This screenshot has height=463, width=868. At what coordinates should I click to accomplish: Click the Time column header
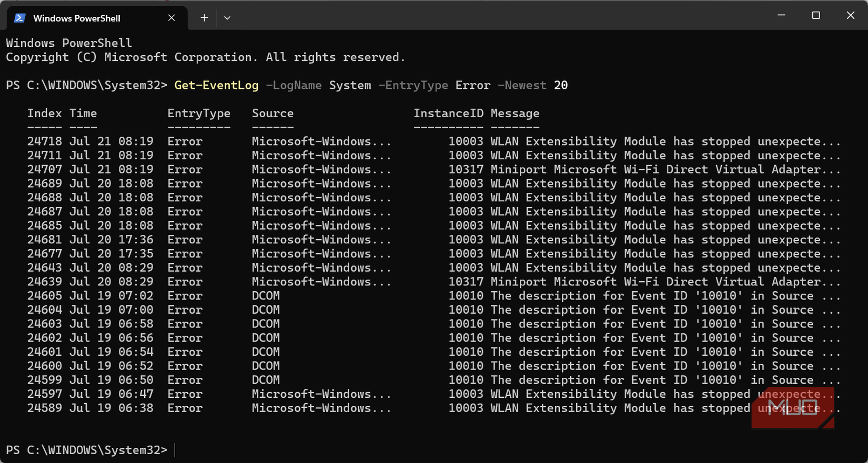[83, 114]
